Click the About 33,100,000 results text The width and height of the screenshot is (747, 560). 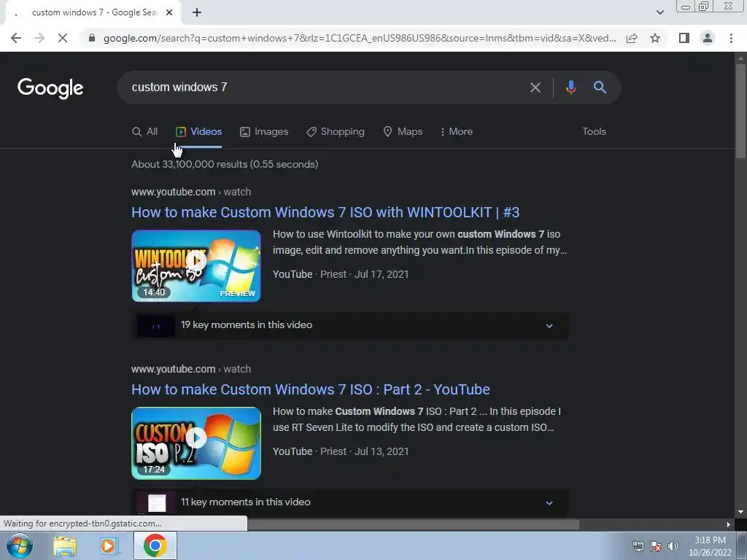point(225,164)
